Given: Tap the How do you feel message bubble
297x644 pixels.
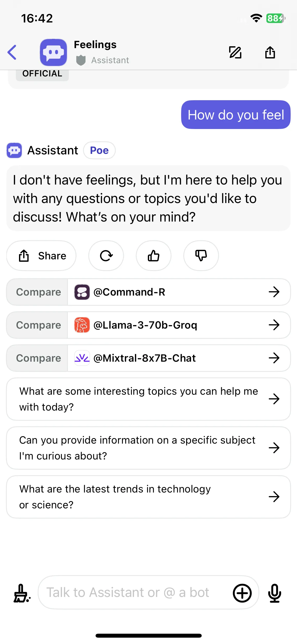Looking at the screenshot, I should (x=236, y=114).
